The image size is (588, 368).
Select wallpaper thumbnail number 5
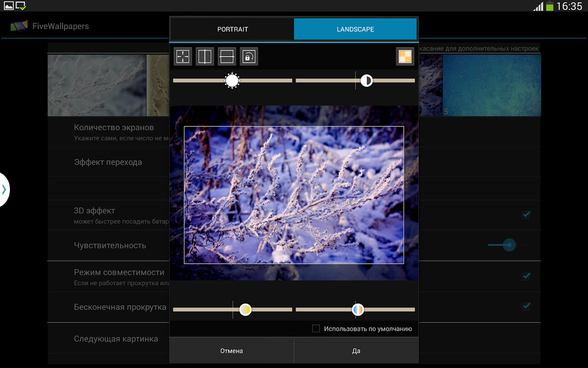coord(492,85)
